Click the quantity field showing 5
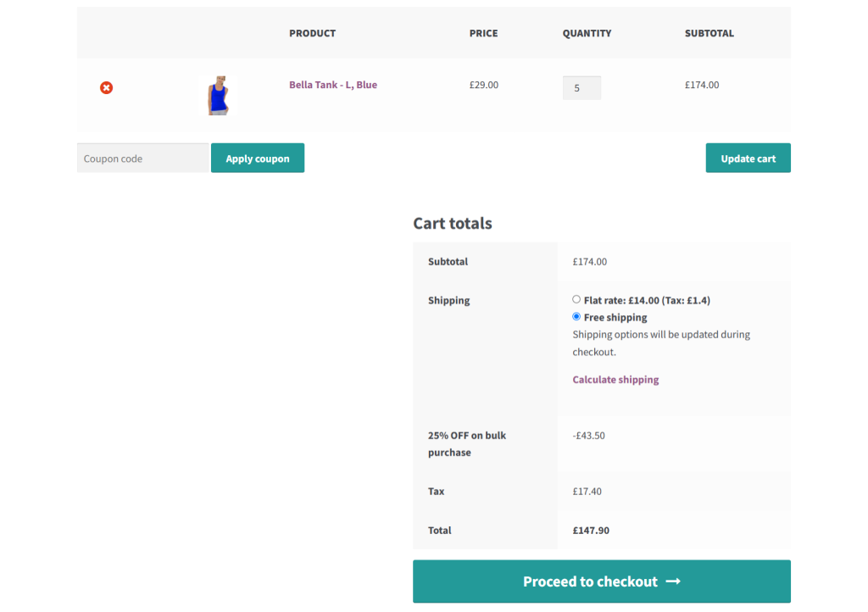This screenshot has height=612, width=868. (581, 88)
